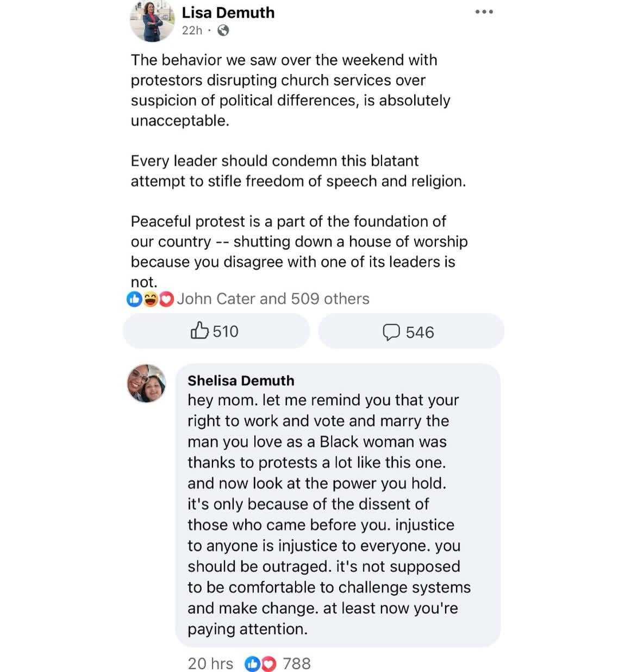The height and width of the screenshot is (672, 637).
Task: Open Lisa Demuth's profile picture
Action: point(153,21)
